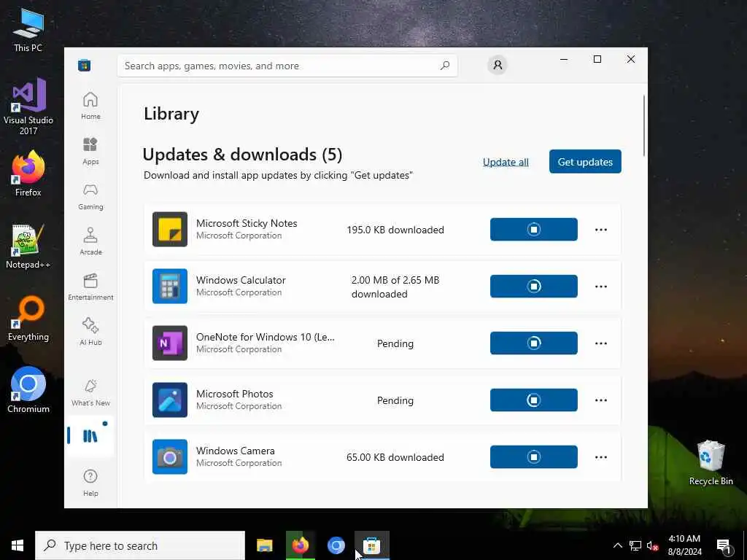Open the notification center icon

pyautogui.click(x=724, y=545)
